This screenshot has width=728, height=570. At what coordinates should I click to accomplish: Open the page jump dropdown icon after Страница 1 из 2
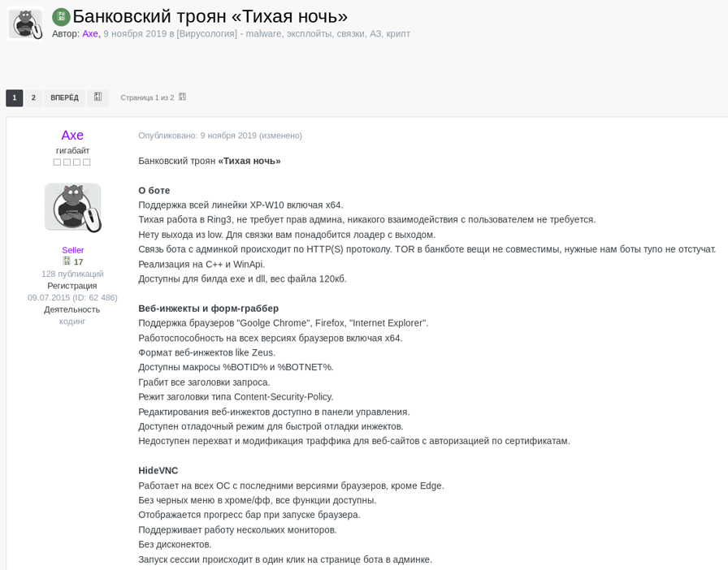183,97
